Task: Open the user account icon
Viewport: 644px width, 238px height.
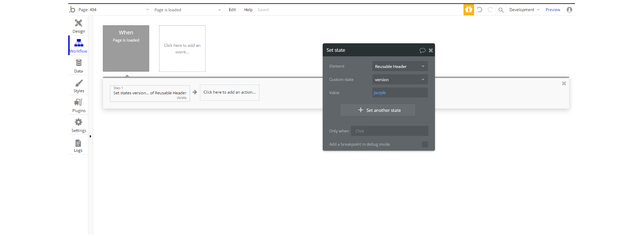Action: (x=569, y=10)
